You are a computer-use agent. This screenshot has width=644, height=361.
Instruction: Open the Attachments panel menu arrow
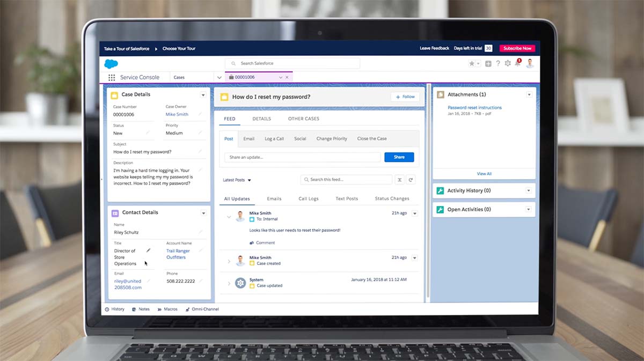529,94
